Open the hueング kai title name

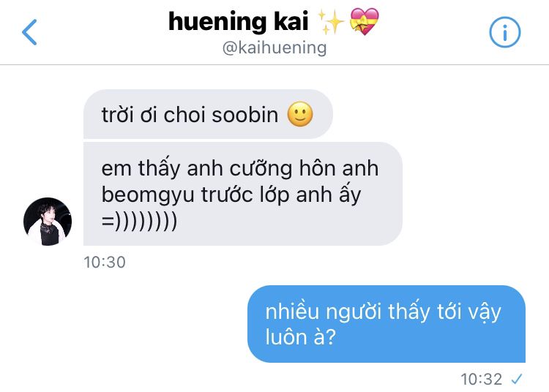(x=238, y=22)
